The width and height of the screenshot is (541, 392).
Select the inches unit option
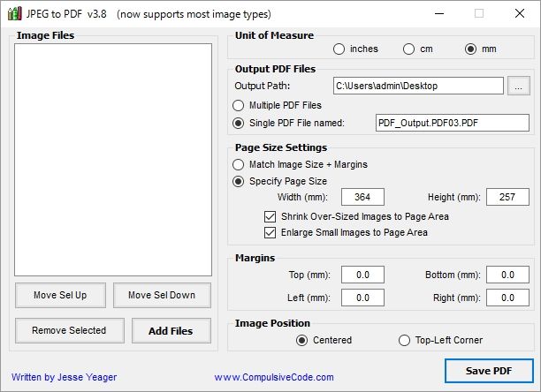[x=339, y=49]
